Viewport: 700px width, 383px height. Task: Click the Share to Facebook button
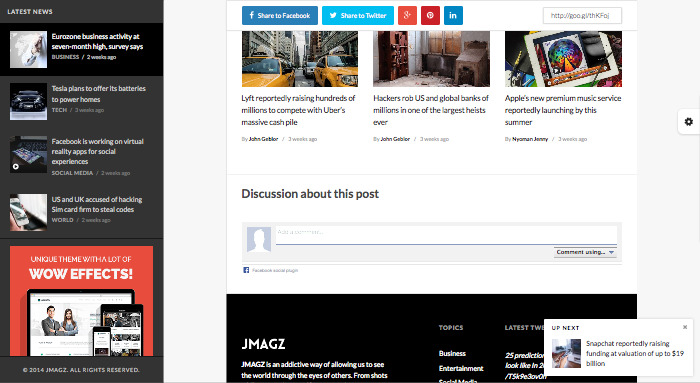[x=280, y=16]
